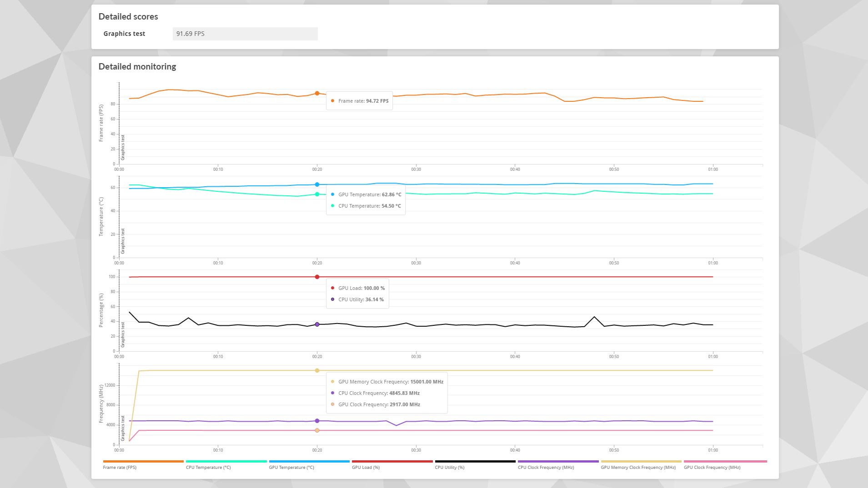The image size is (868, 488).
Task: Click the CPU Utility data point on the black line
Action: [317, 324]
